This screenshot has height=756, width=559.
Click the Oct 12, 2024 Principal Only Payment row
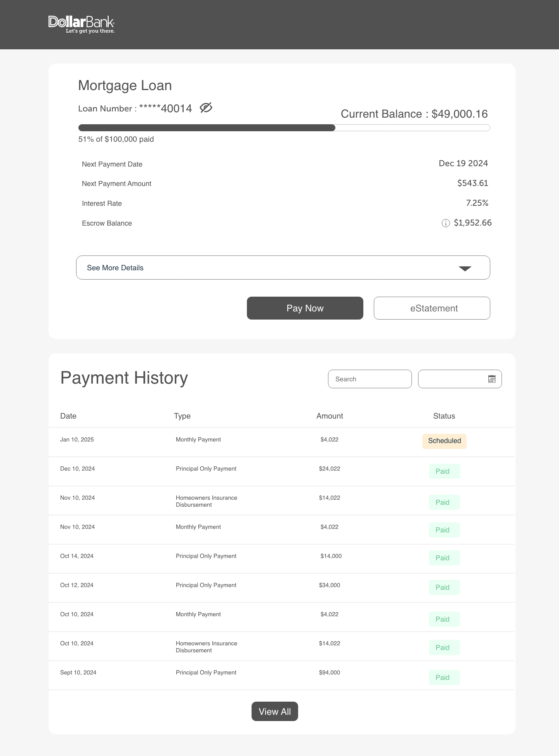(x=281, y=588)
